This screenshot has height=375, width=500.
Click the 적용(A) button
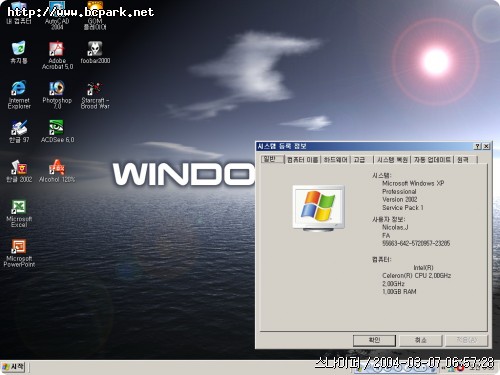467,340
